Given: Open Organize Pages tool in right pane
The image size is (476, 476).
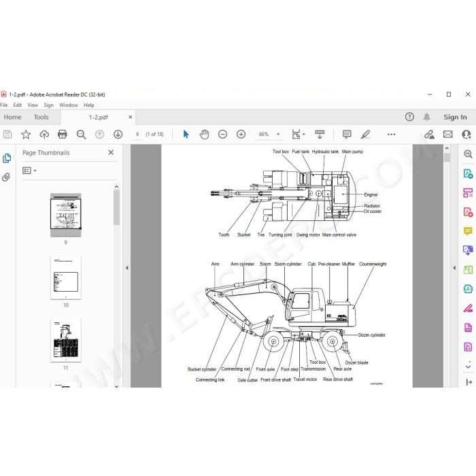Looking at the screenshot, I should pos(468,192).
